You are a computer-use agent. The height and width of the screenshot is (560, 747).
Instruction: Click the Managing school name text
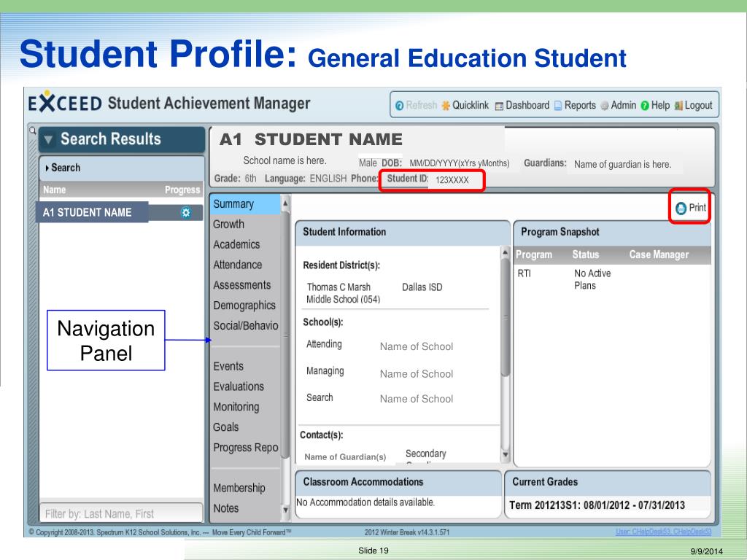pos(417,374)
